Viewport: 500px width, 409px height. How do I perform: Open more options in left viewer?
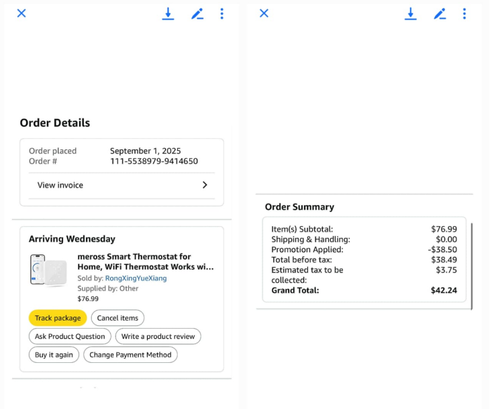pos(222,14)
